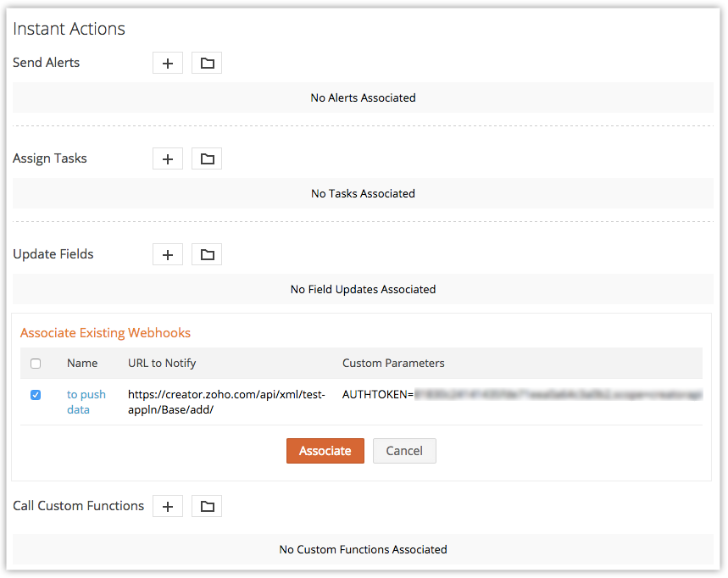Open Call Custom Functions folder icon
The width and height of the screenshot is (728, 578).
207,506
